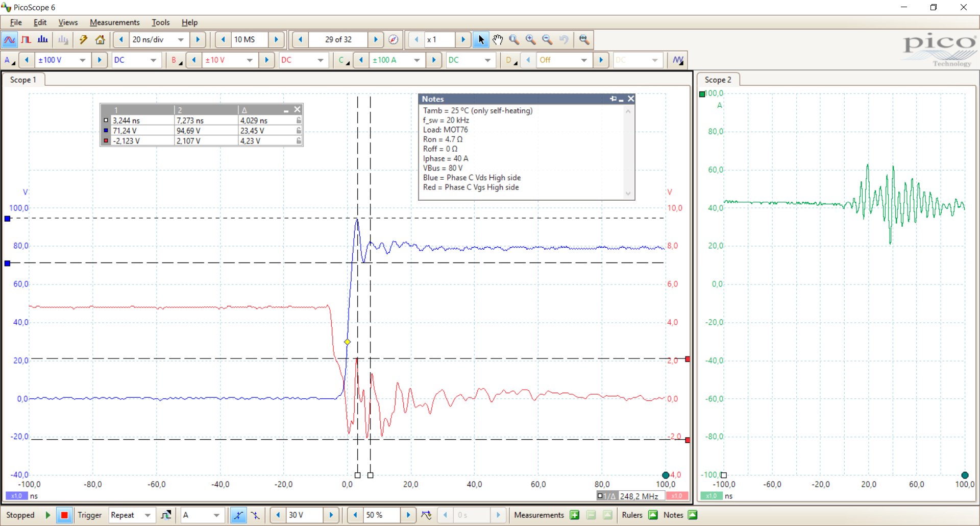The height and width of the screenshot is (526, 980).
Task: Go to previous waveform buffer
Action: tap(300, 40)
